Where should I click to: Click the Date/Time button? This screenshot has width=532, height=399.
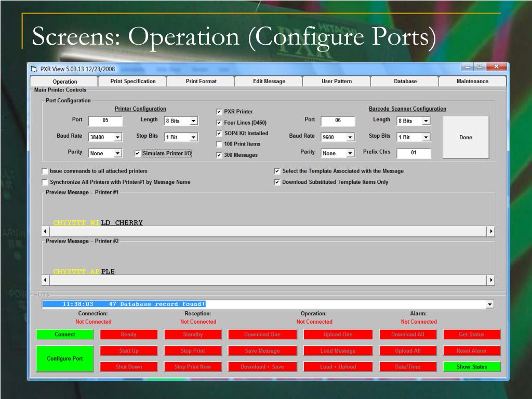pos(408,367)
